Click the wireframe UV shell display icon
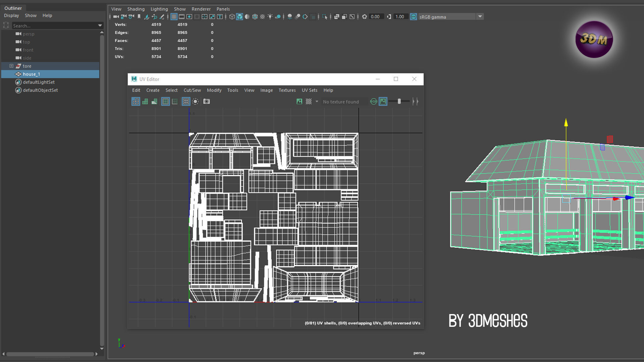The height and width of the screenshot is (362, 644). [136, 102]
